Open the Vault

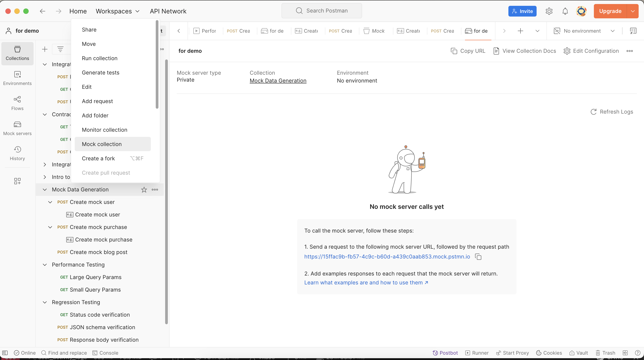tap(578, 353)
